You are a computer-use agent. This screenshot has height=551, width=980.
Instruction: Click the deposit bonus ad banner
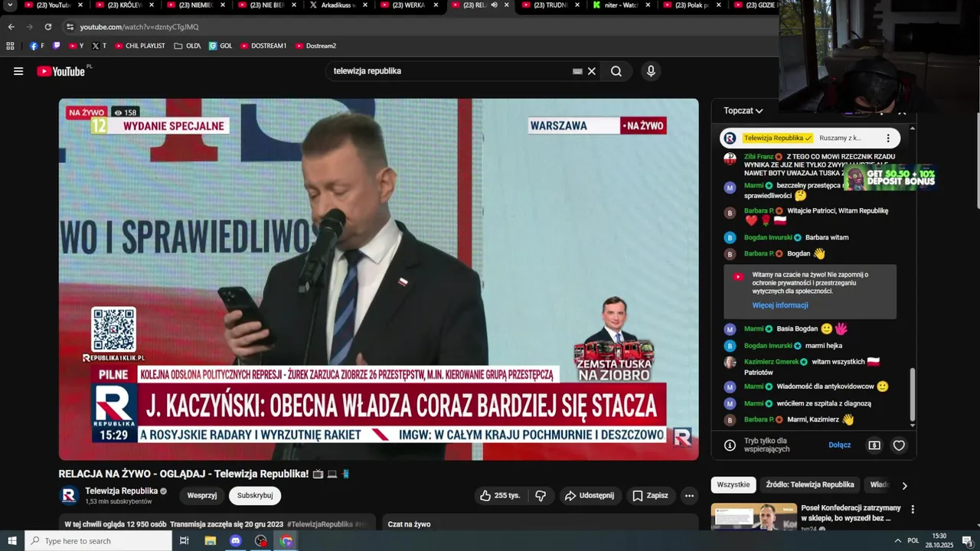(890, 178)
